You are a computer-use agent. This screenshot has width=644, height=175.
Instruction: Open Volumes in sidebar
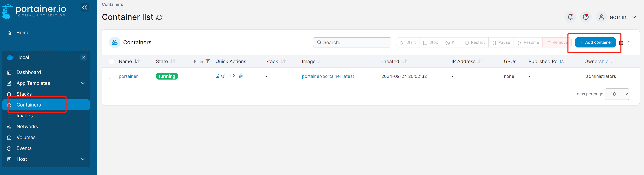[x=26, y=137]
